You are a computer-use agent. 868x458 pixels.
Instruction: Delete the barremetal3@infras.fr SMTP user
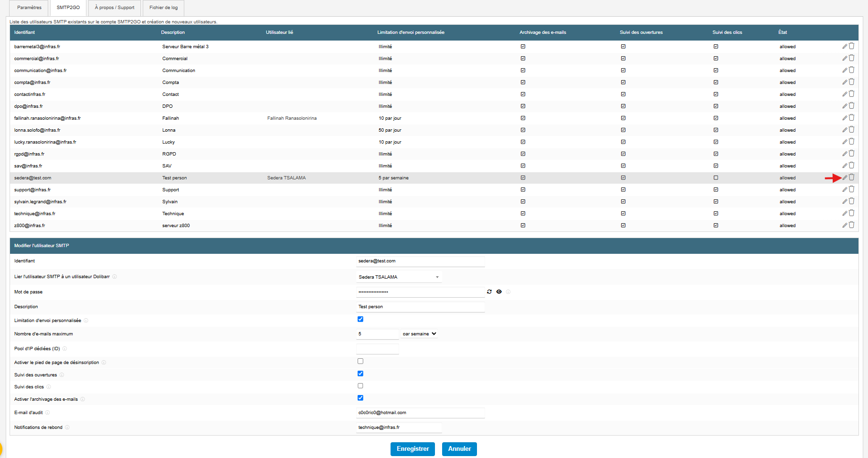point(851,46)
